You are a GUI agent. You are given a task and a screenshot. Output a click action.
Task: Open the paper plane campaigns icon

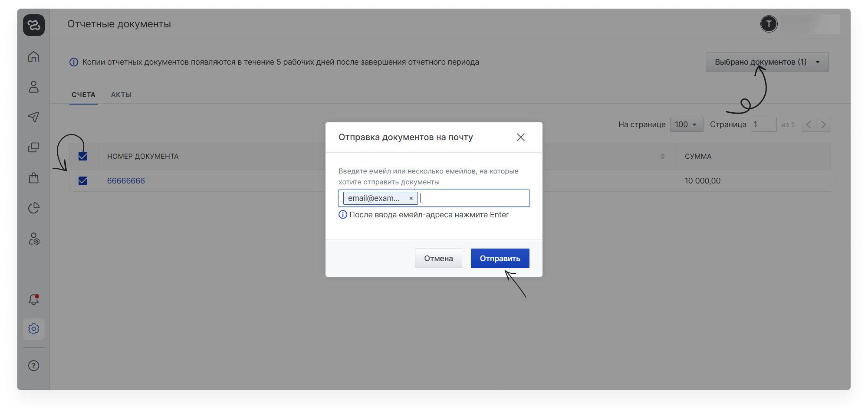[x=34, y=117]
